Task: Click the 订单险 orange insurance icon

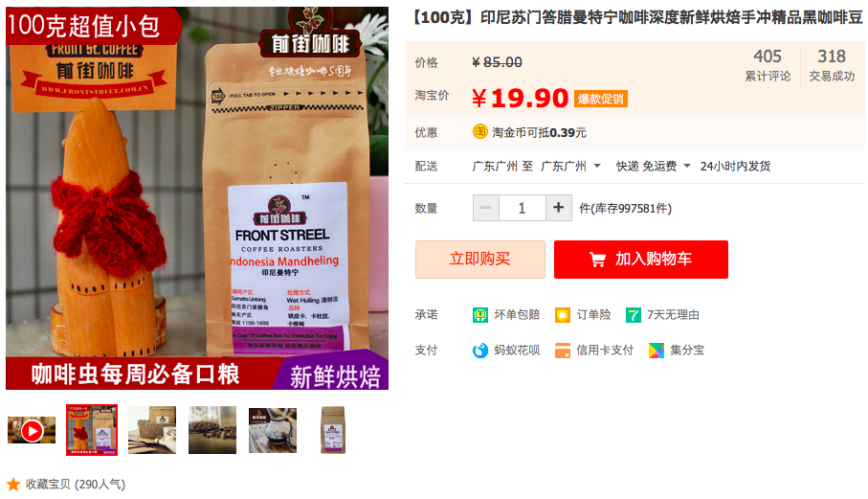Action: point(563,315)
